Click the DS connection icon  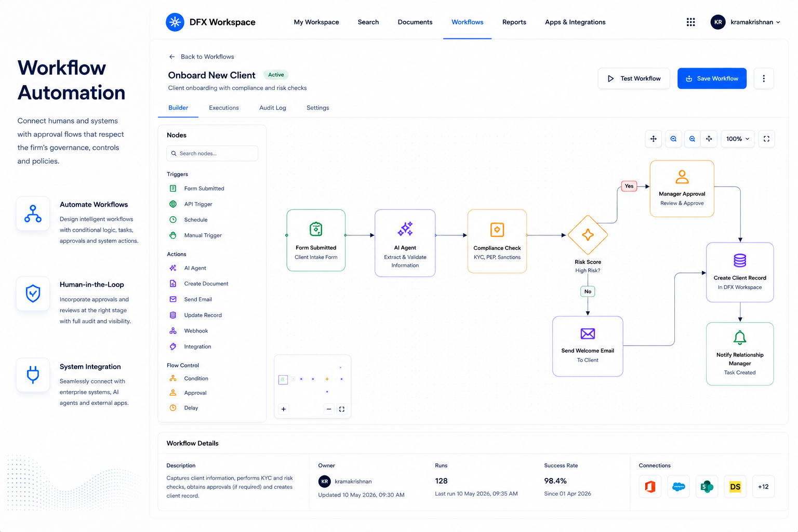(x=735, y=487)
